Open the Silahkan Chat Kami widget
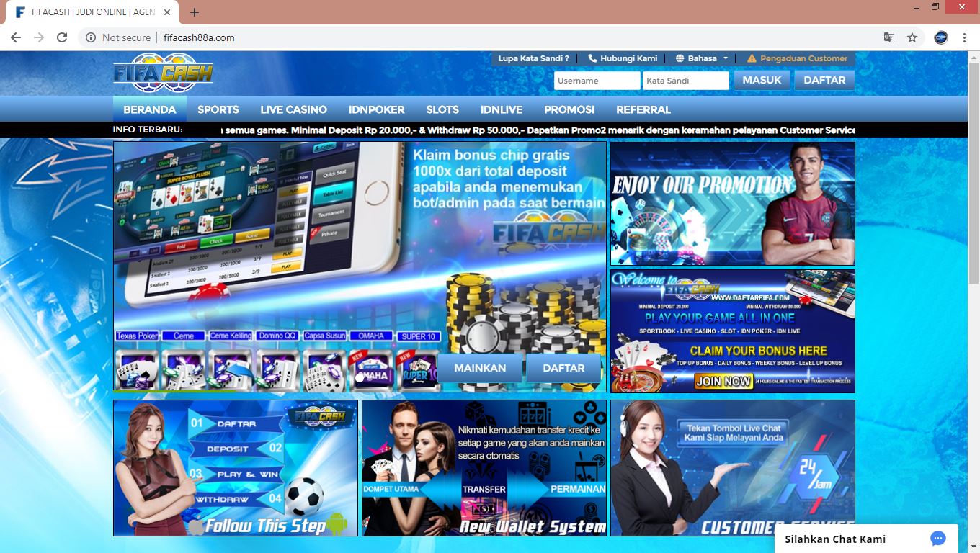This screenshot has width=980, height=553. click(866, 539)
